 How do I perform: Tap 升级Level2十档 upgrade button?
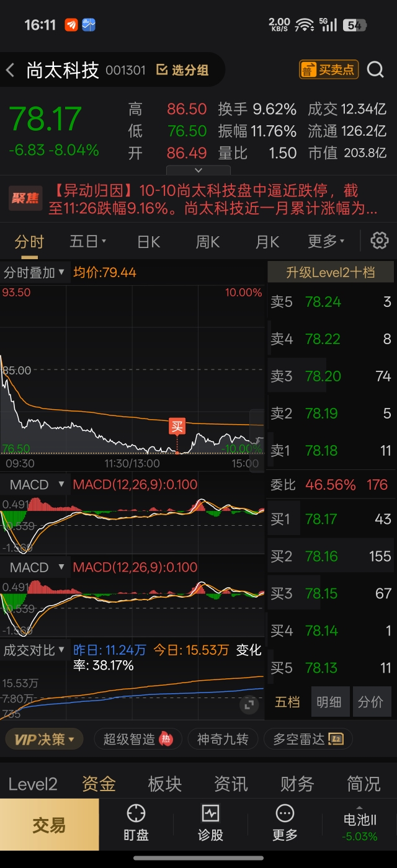point(331,272)
